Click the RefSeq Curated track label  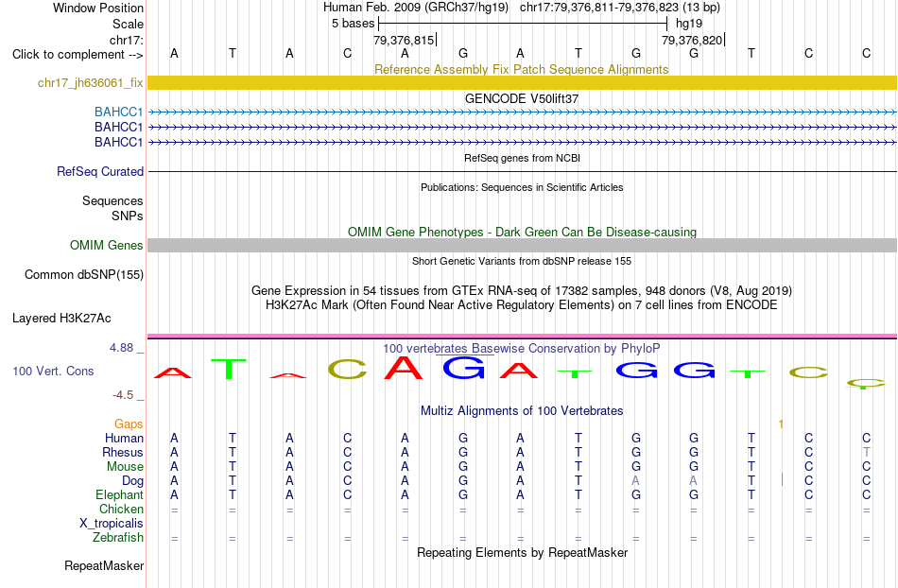point(100,171)
